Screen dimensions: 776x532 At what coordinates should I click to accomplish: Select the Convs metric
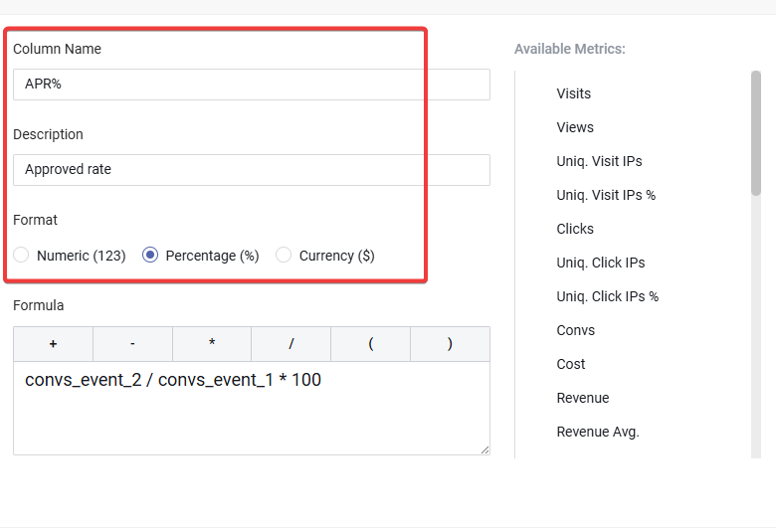pyautogui.click(x=576, y=330)
